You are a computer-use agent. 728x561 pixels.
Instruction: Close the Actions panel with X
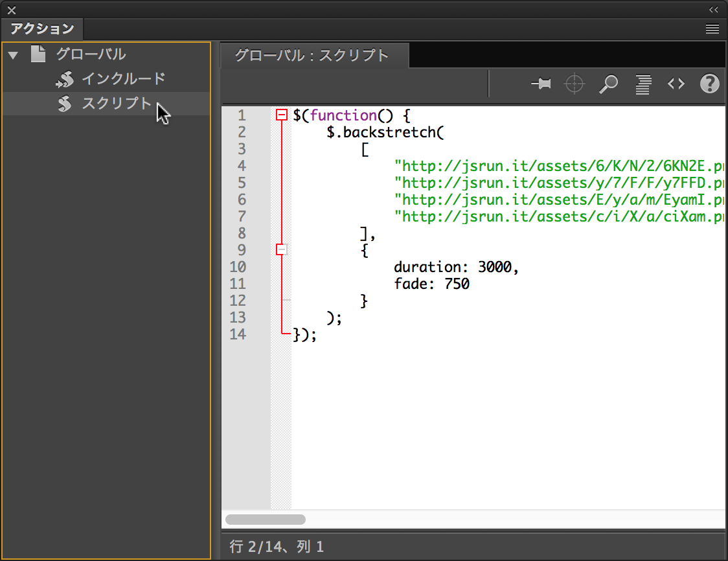point(12,10)
